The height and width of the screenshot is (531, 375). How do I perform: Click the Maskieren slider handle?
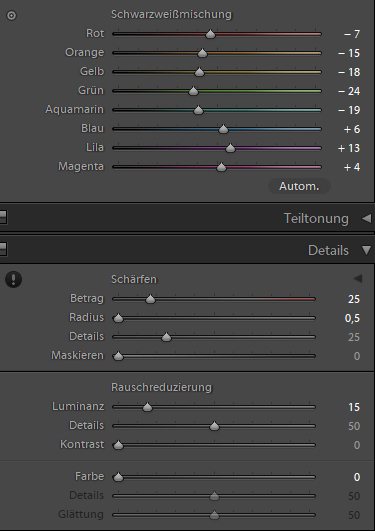(118, 356)
